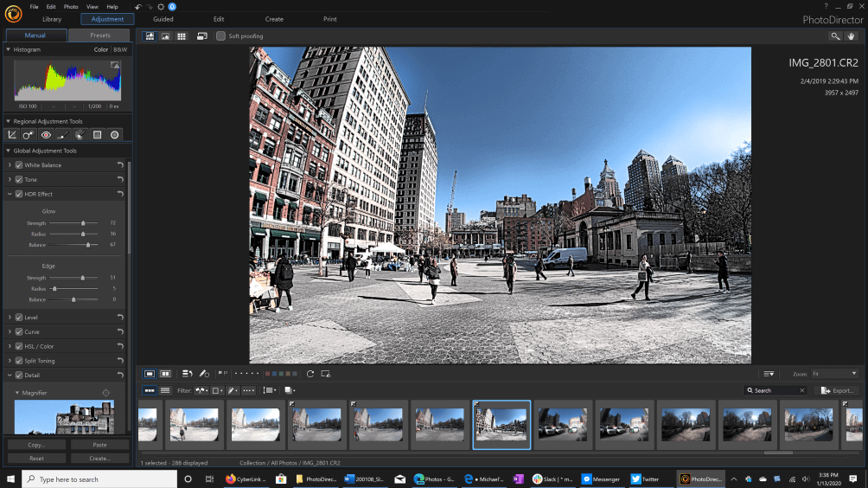Select the adjustment brush tool
Viewport: 868px width, 488px height.
63,135
